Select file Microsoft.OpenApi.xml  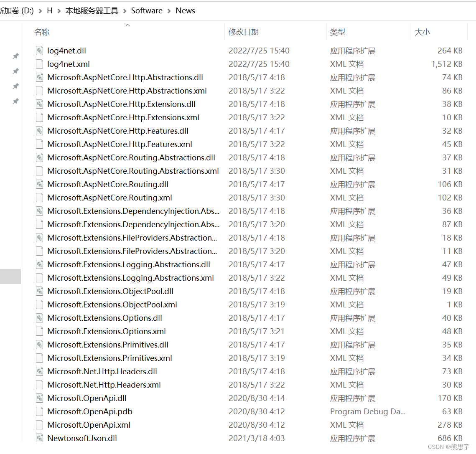pyautogui.click(x=89, y=425)
